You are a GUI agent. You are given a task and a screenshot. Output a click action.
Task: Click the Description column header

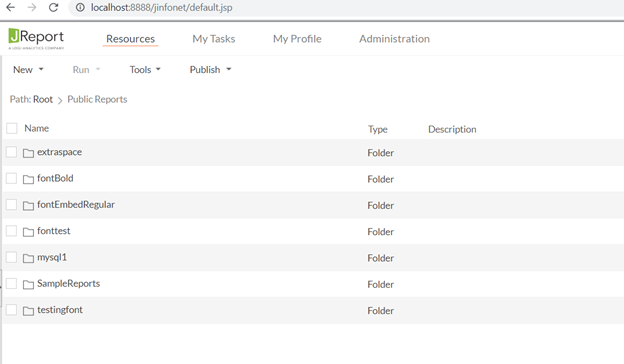coord(452,129)
